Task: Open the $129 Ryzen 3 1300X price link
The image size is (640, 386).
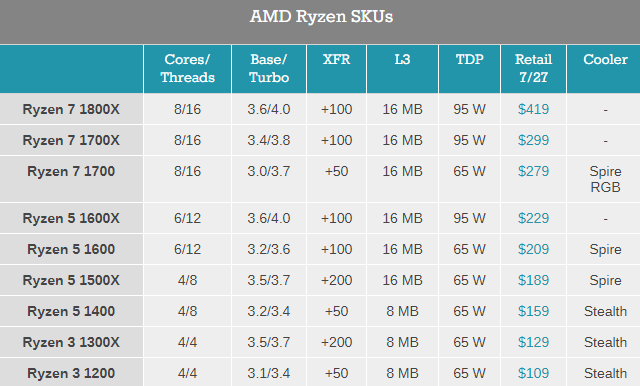Action: [533, 342]
